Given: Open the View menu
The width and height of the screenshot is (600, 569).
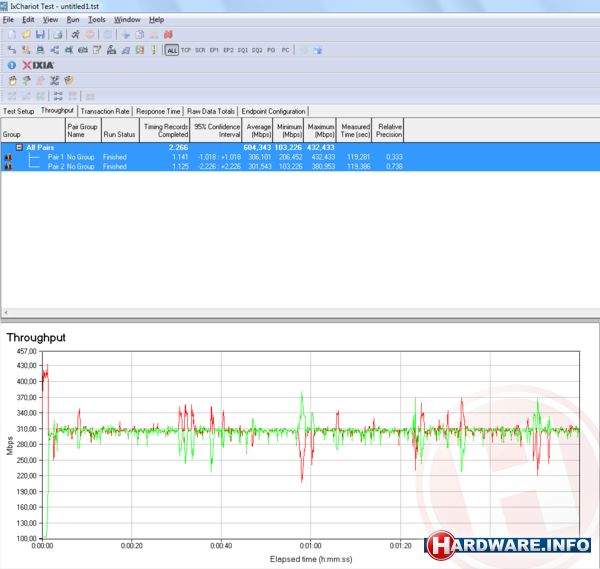Looking at the screenshot, I should pos(50,20).
